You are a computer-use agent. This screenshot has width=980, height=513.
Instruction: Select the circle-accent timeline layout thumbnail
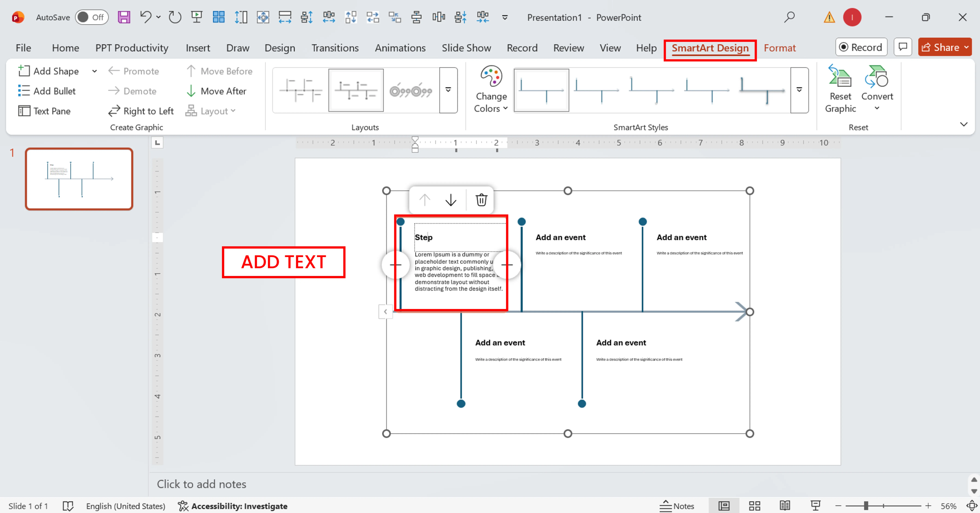click(411, 90)
